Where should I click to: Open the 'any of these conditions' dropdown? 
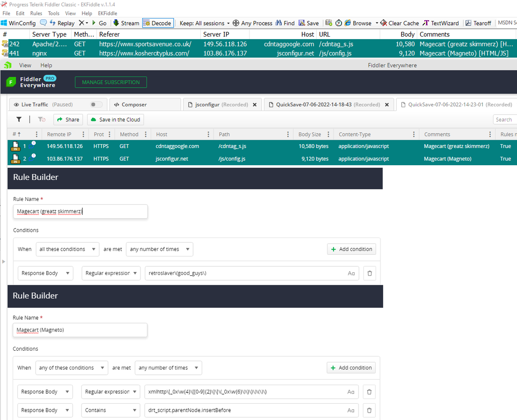point(72,368)
